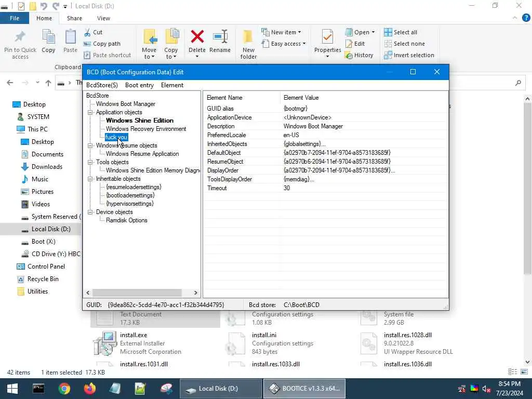This screenshot has height=399, width=532.
Task: Click the Paste ribbon icon
Action: [70, 37]
